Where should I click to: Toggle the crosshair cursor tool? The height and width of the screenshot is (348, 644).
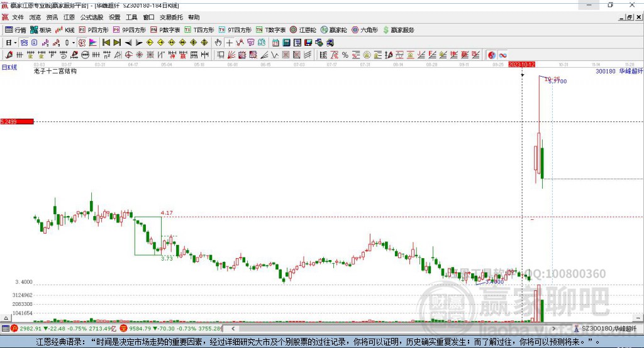tap(230, 43)
